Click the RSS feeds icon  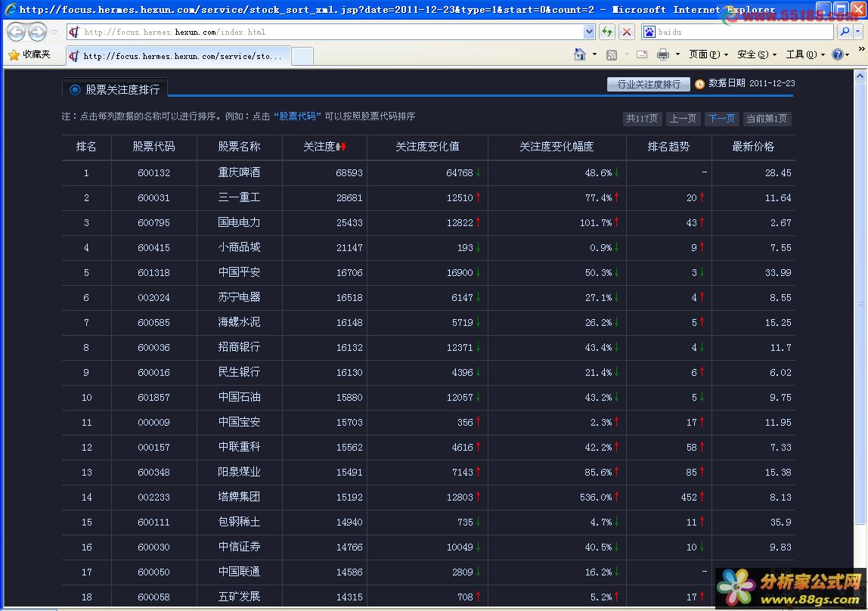(x=612, y=54)
